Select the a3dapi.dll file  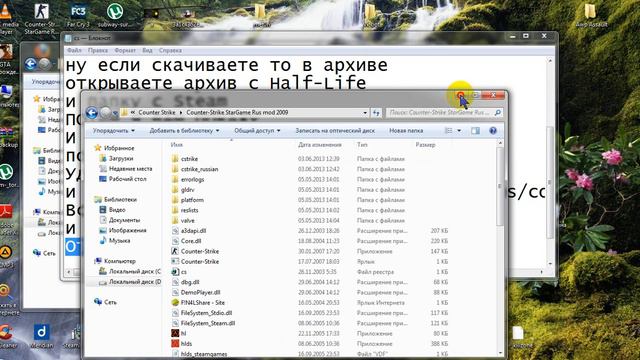tap(189, 231)
